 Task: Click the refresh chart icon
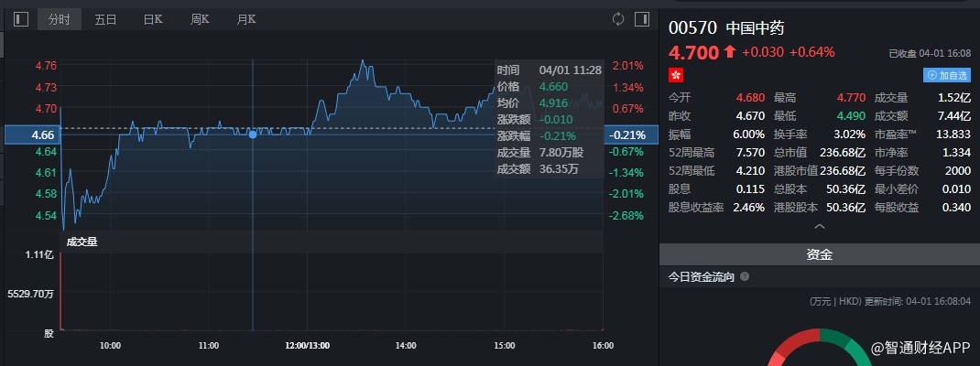click(618, 19)
